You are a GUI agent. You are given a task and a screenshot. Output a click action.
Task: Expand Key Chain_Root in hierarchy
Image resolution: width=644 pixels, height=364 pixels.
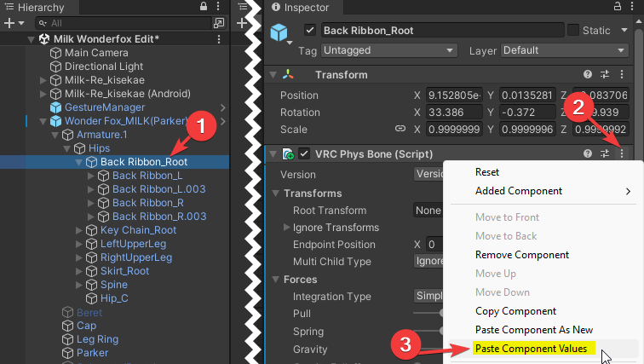coord(79,230)
